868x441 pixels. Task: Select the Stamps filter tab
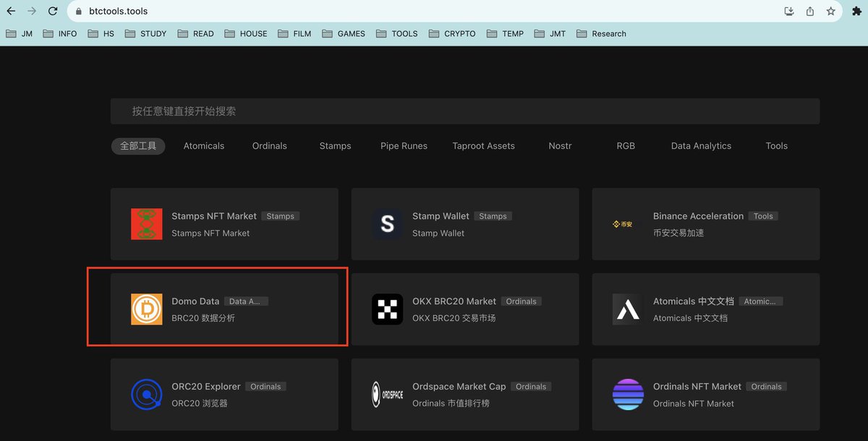pos(336,146)
